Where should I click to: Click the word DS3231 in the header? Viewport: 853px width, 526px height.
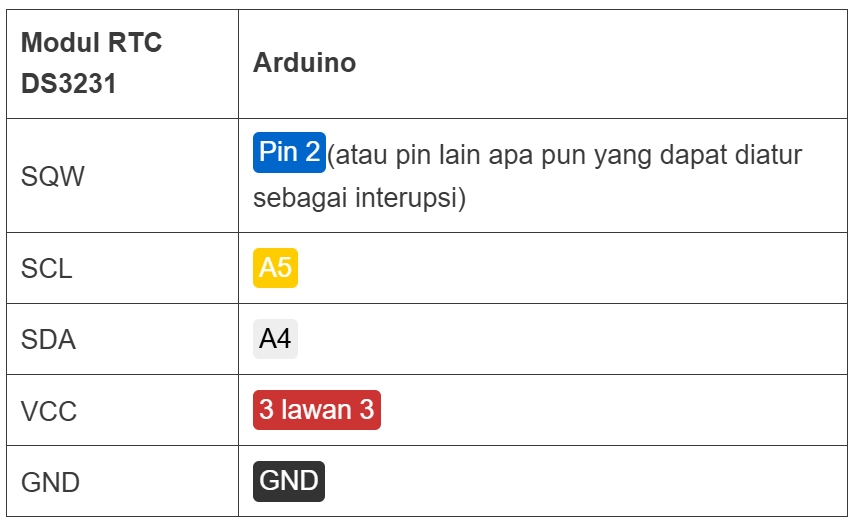(68, 83)
